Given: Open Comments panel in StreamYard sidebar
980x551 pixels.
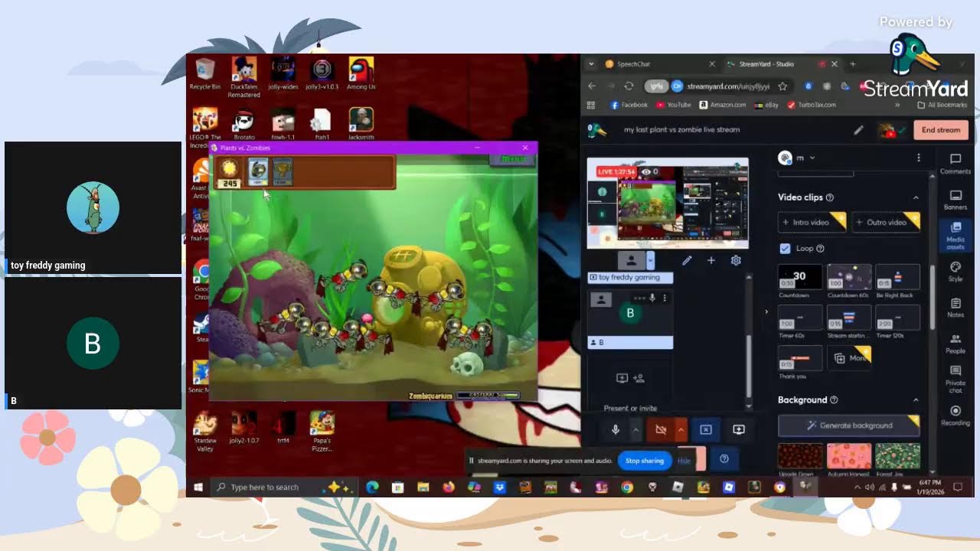Looking at the screenshot, I should [x=955, y=163].
